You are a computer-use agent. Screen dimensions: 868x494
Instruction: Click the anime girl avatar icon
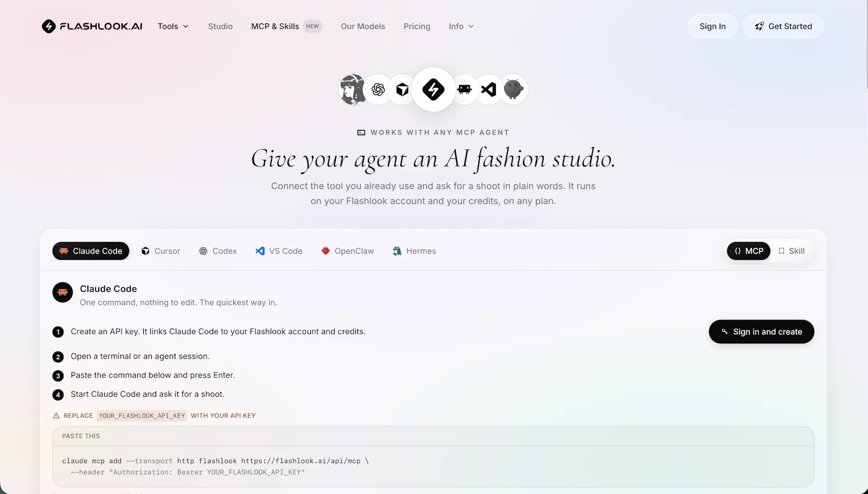pyautogui.click(x=353, y=89)
